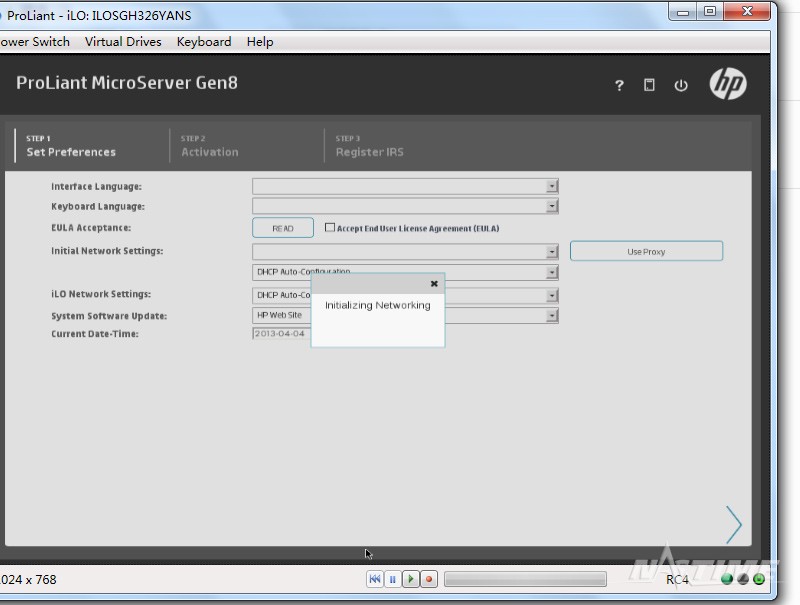Start recording with the red record button

tap(429, 579)
